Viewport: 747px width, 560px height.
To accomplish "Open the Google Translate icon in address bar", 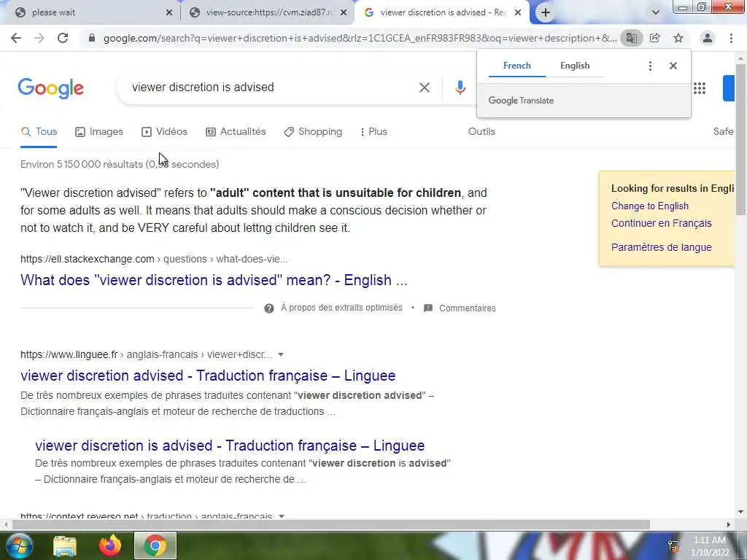I will point(631,38).
